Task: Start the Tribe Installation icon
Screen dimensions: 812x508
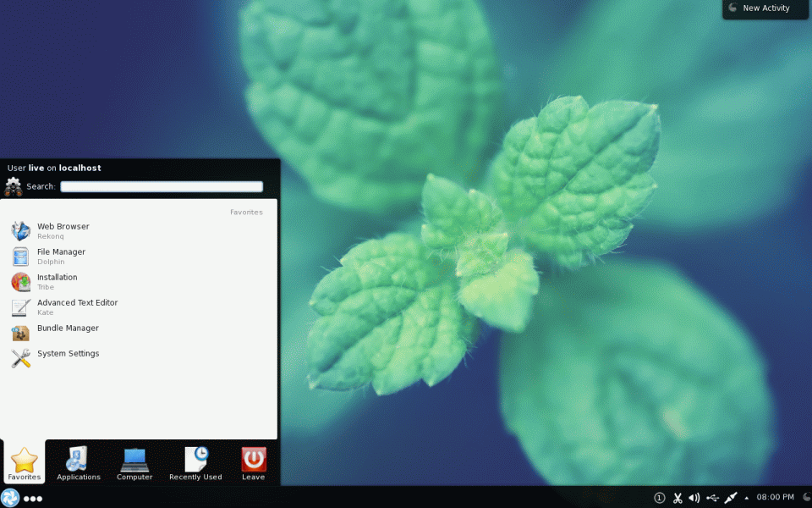Action: coord(20,281)
